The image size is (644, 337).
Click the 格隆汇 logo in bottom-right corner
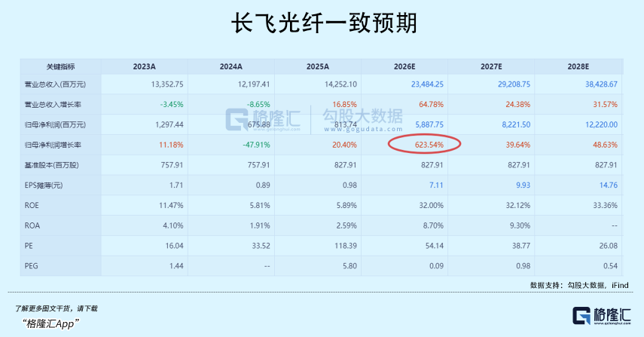[x=601, y=316]
